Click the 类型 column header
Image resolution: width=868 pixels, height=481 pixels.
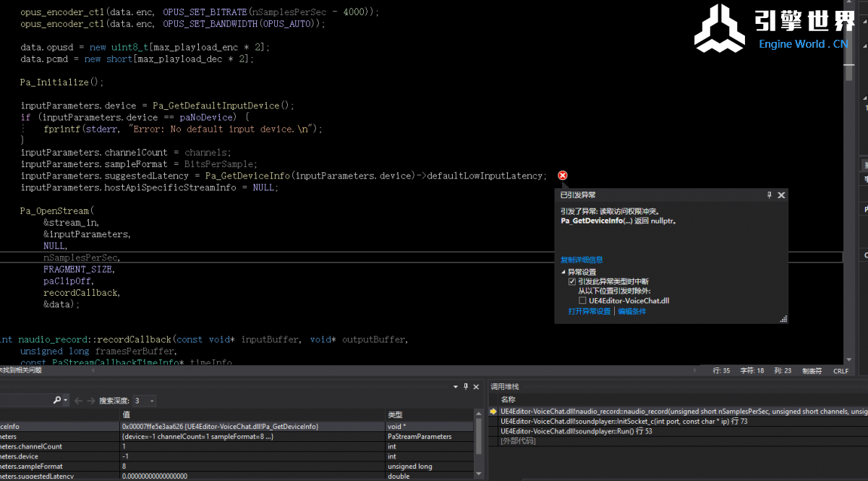point(430,414)
